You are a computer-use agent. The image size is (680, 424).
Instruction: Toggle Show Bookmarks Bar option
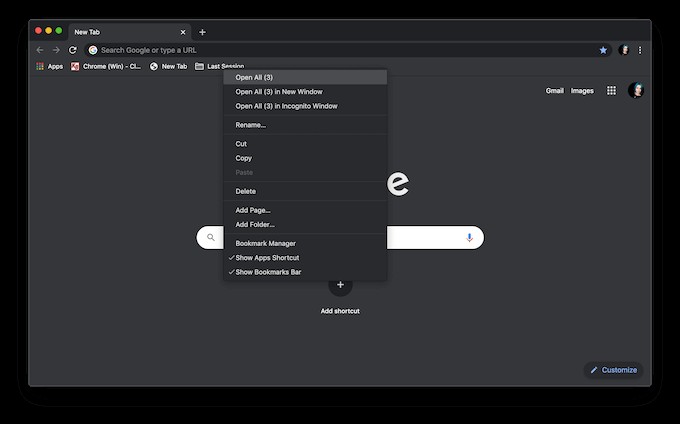tap(305, 272)
